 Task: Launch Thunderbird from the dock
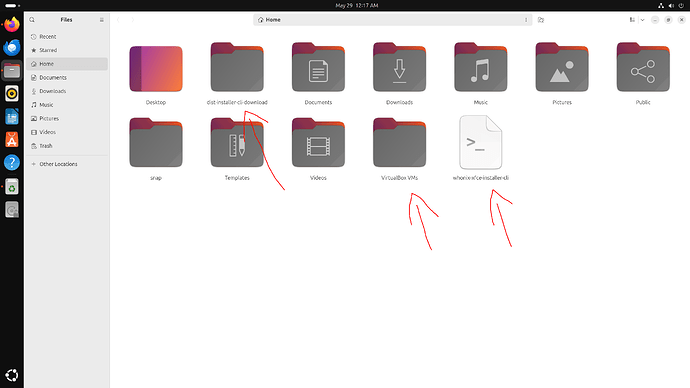(x=12, y=47)
